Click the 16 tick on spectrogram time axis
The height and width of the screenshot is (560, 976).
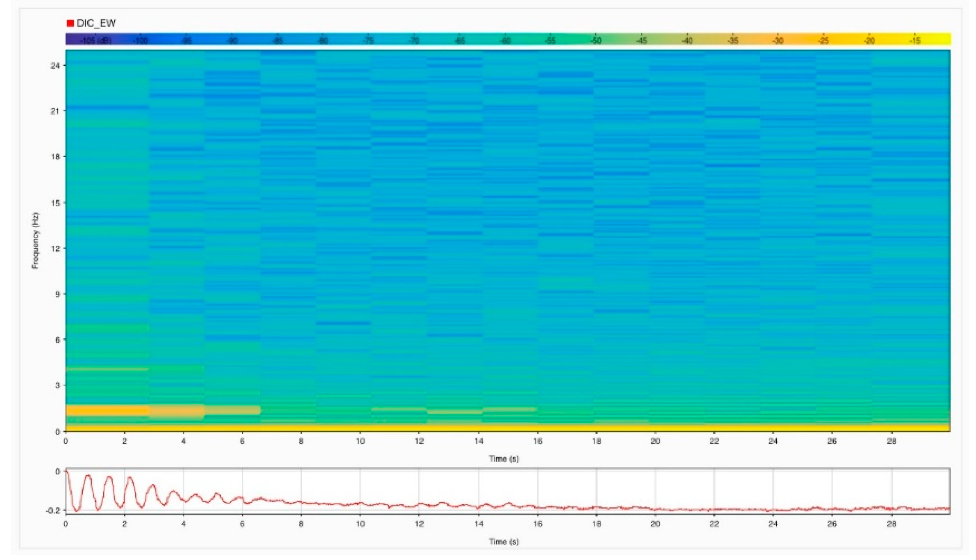coord(538,441)
